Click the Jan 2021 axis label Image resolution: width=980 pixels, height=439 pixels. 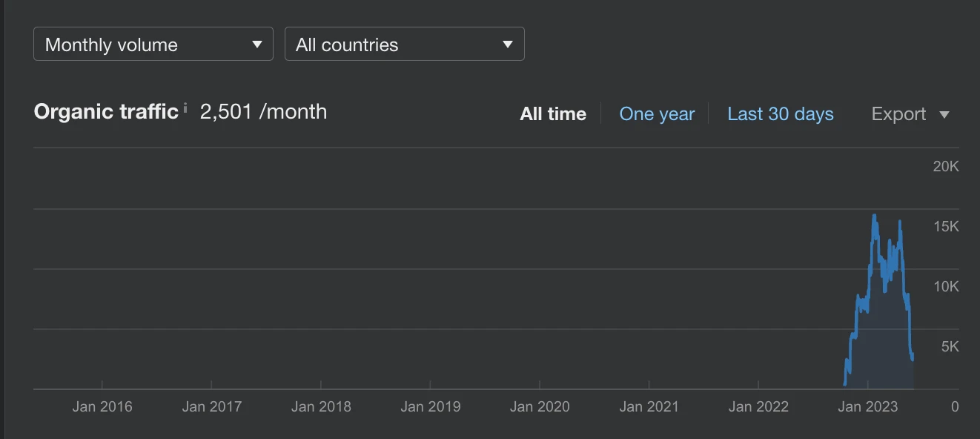649,406
